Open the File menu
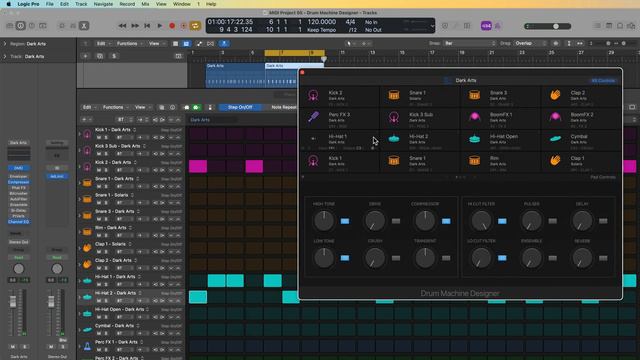Screen dimensions: 640x360 click(x=49, y=4)
